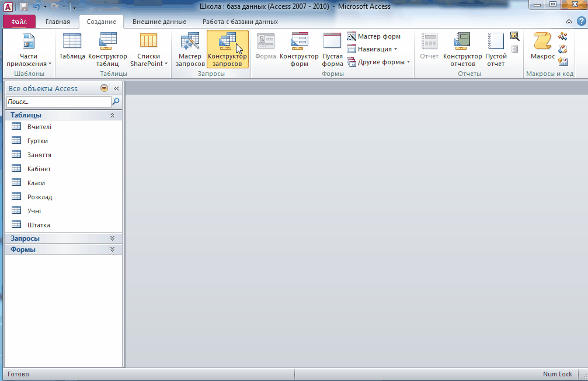Click the Class Module icon
The height and width of the screenshot is (381, 588).
pyautogui.click(x=562, y=49)
